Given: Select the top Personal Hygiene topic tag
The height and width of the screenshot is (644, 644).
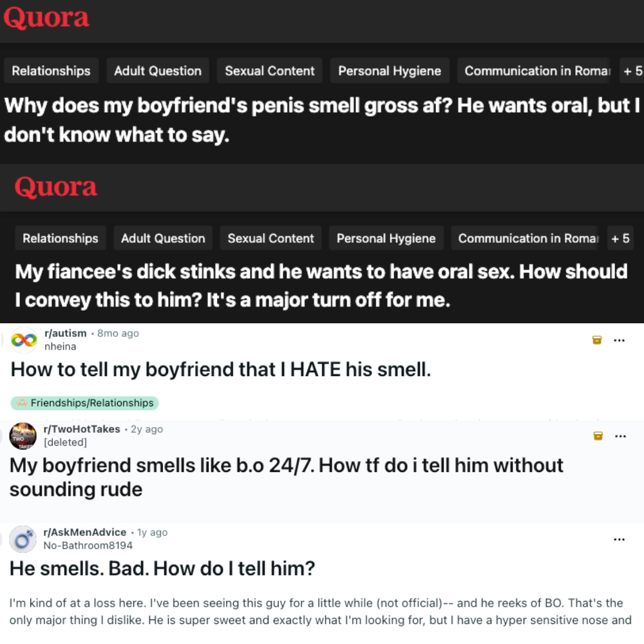Looking at the screenshot, I should pyautogui.click(x=390, y=71).
